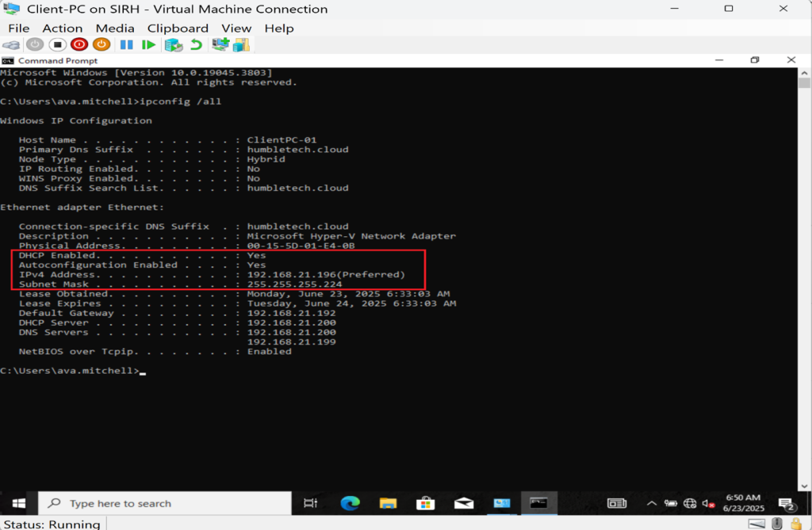Click the guest Windows Start button
This screenshot has width=812, height=530.
[x=18, y=504]
